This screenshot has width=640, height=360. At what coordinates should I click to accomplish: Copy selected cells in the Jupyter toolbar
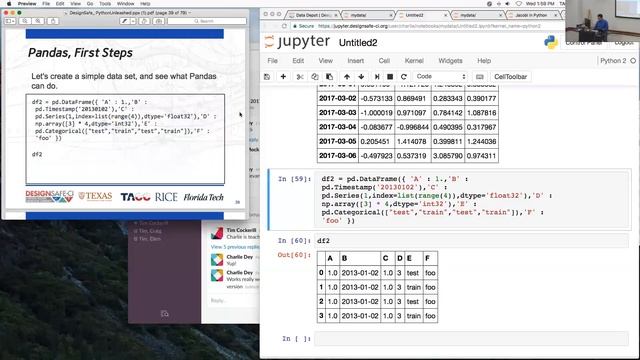pos(315,77)
